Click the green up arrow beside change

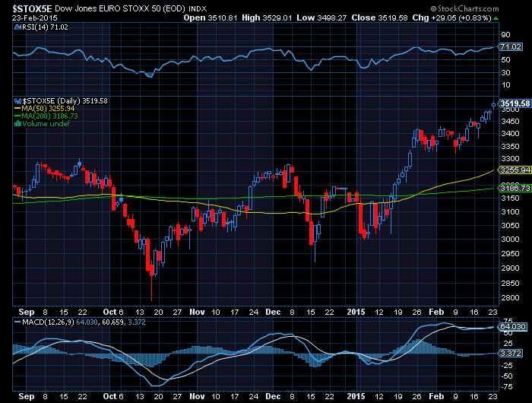(x=496, y=18)
